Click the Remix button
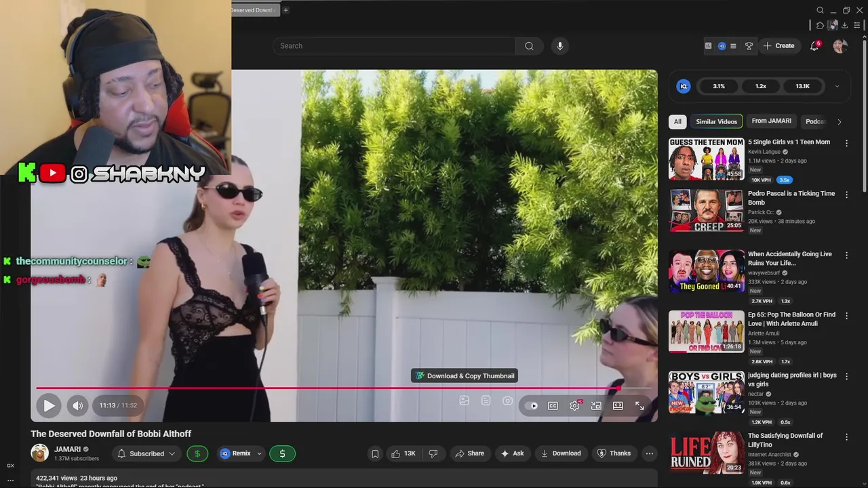Image resolution: width=868 pixels, height=488 pixels. click(x=235, y=453)
